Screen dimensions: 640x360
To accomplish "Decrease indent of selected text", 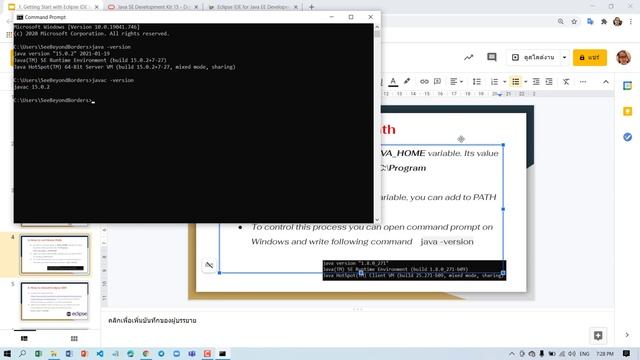I will [536, 82].
